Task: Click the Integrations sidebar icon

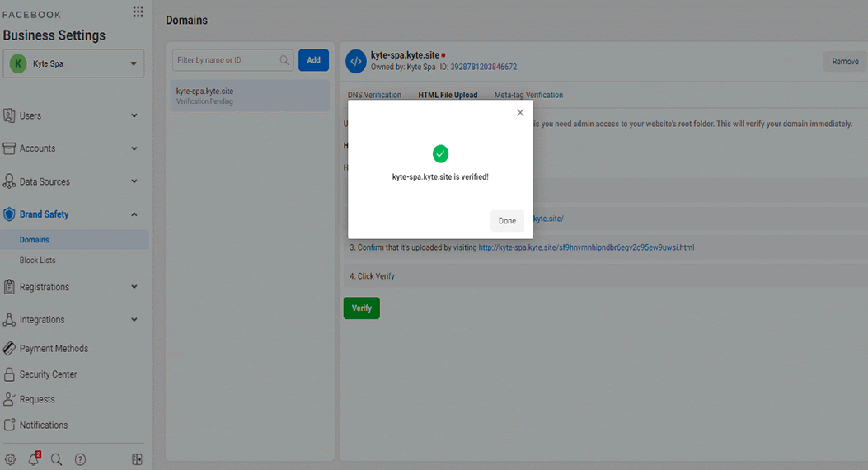Action: (x=9, y=319)
